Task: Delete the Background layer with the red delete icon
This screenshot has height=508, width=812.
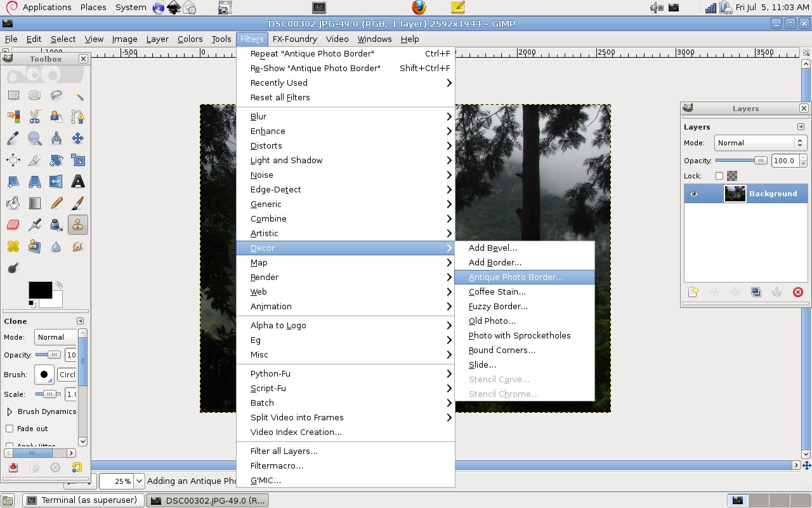Action: point(797,292)
